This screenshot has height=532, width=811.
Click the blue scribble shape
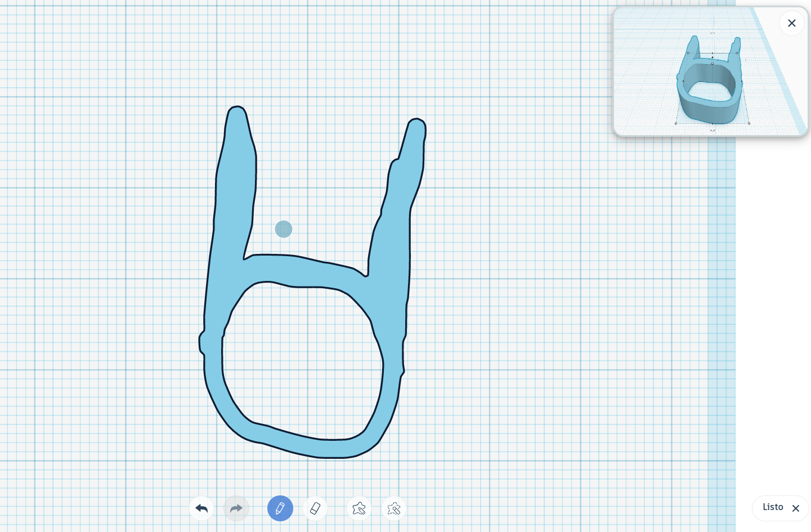pyautogui.click(x=234, y=225)
